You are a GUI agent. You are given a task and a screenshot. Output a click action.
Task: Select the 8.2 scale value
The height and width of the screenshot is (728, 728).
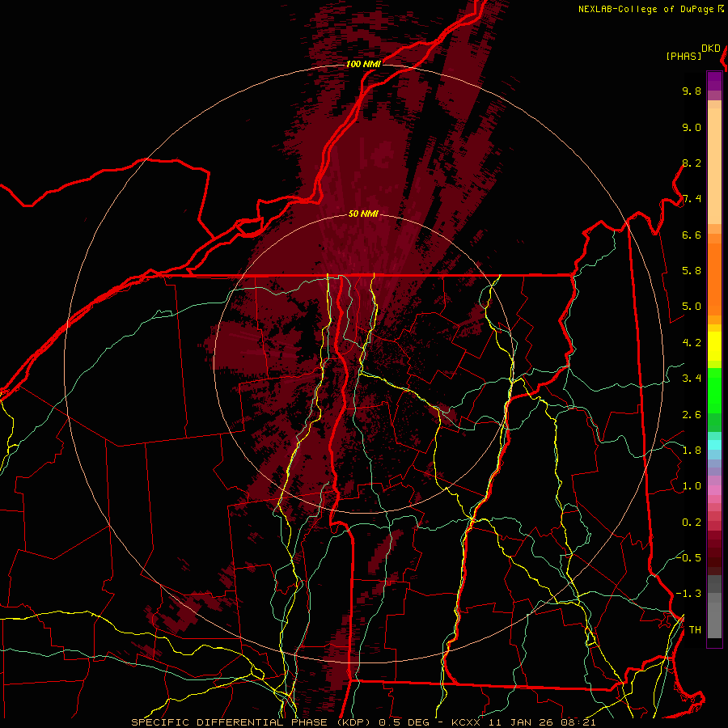coord(692,163)
